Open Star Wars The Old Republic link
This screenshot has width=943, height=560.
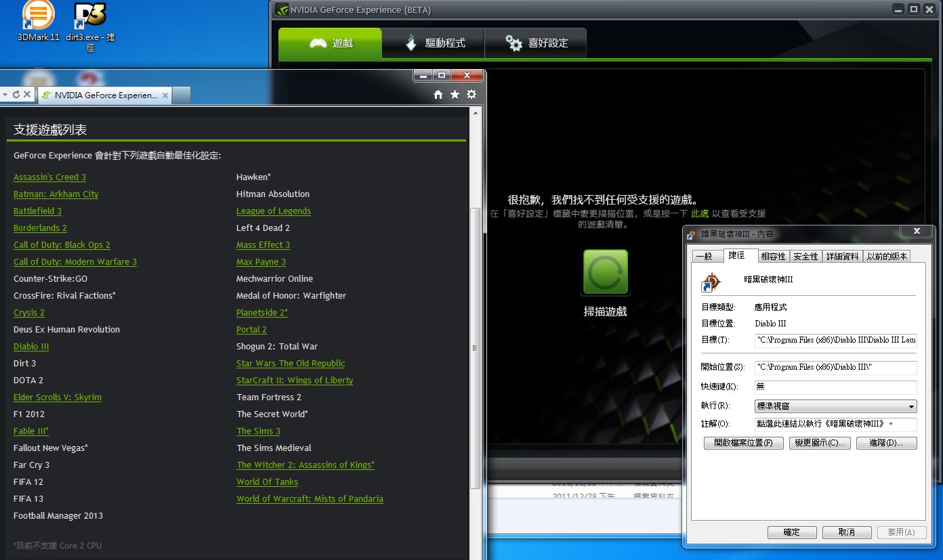pos(291,364)
